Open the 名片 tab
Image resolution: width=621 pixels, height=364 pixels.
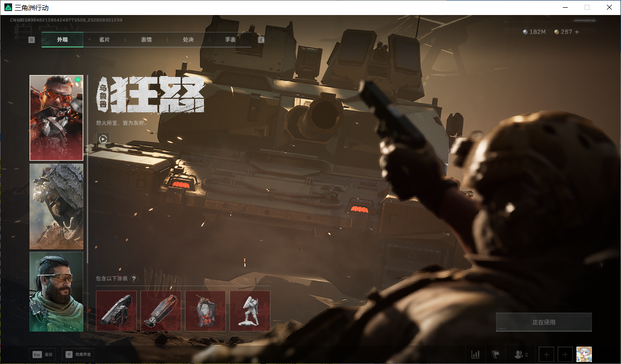click(104, 40)
